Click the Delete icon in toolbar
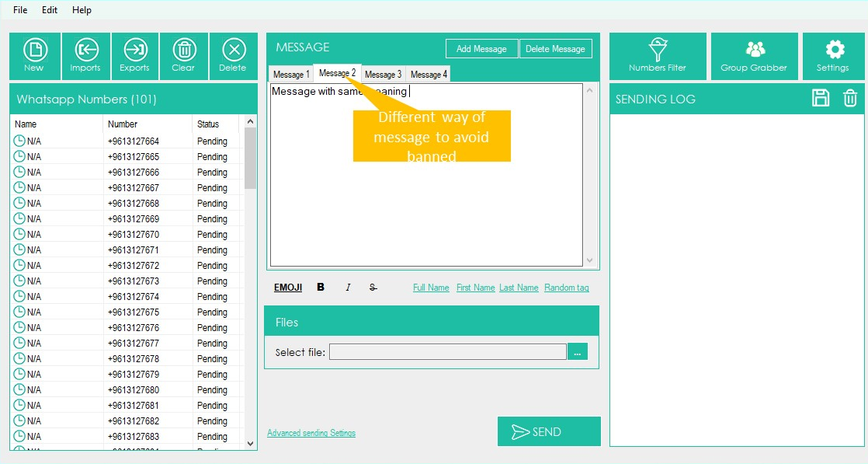Viewport: 868px width, 464px height. [233, 55]
